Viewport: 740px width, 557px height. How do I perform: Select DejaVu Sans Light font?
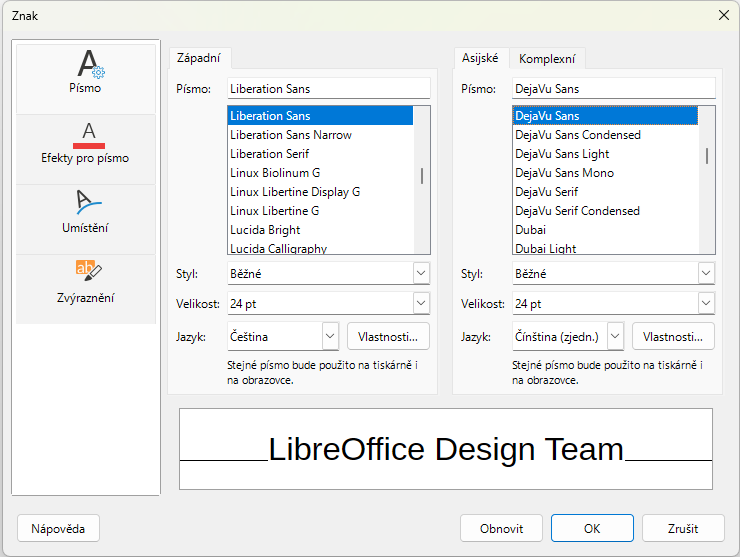click(x=605, y=154)
